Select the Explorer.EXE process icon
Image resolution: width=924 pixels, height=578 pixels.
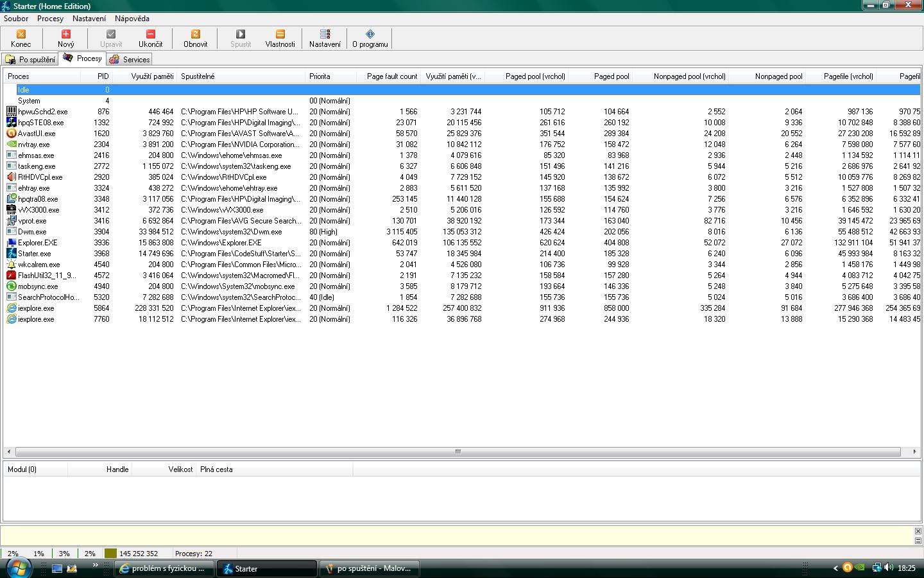(12, 243)
